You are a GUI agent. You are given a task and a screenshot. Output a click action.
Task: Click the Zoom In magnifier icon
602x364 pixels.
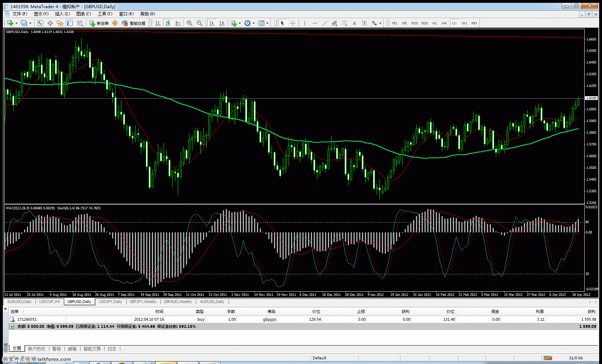(190, 23)
